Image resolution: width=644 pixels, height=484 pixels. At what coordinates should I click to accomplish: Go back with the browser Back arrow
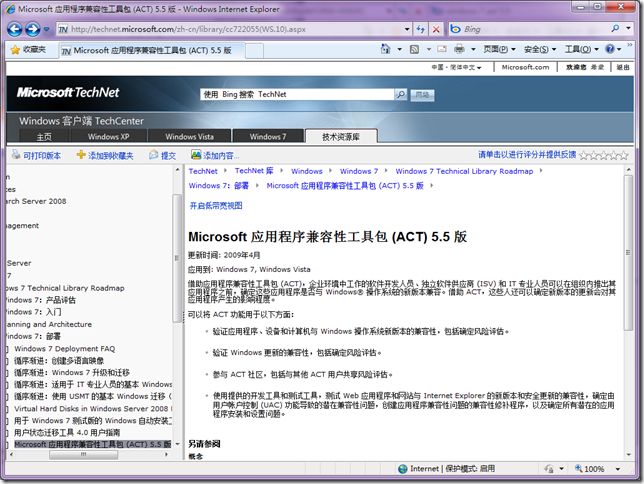[15, 29]
